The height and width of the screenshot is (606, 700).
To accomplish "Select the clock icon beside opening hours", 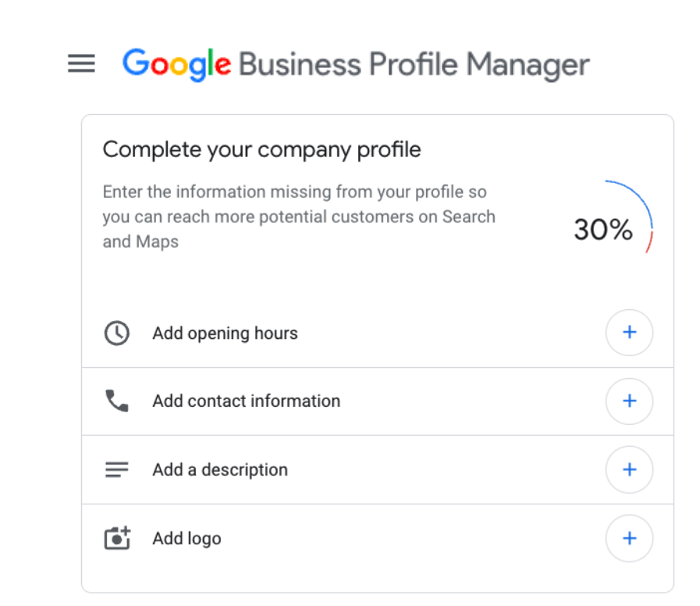I will point(117,333).
